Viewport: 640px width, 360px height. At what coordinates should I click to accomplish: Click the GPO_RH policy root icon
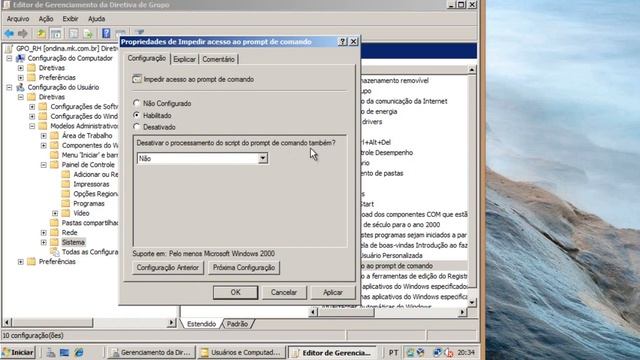[9, 49]
